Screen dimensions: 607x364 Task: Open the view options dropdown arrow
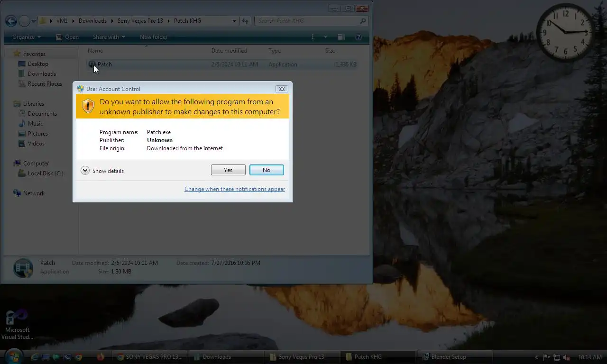tap(325, 37)
